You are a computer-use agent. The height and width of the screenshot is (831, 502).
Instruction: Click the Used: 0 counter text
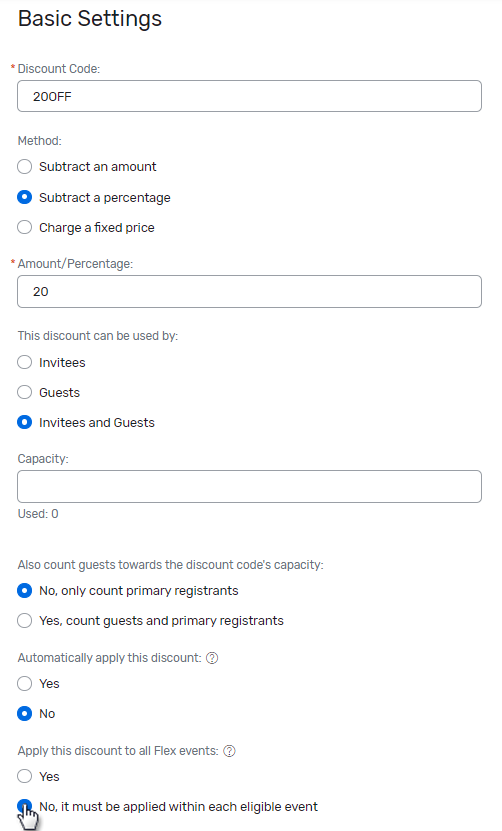click(38, 514)
